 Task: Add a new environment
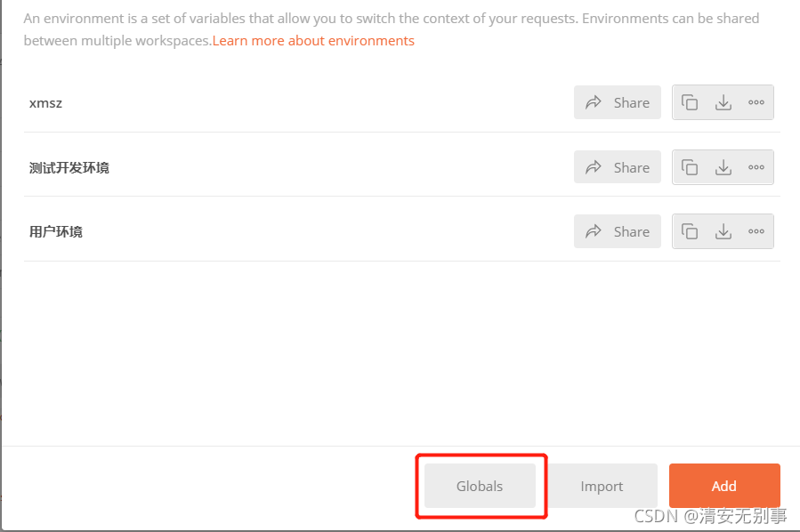724,486
